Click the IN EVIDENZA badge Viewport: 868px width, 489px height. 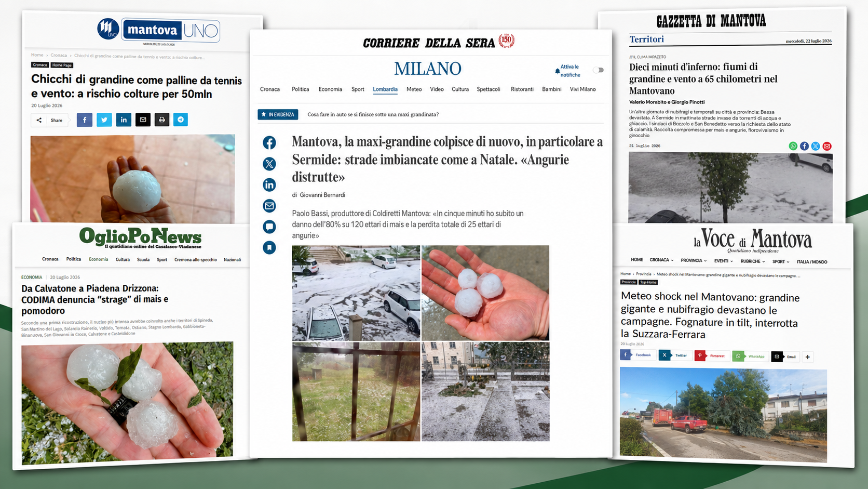pos(278,114)
